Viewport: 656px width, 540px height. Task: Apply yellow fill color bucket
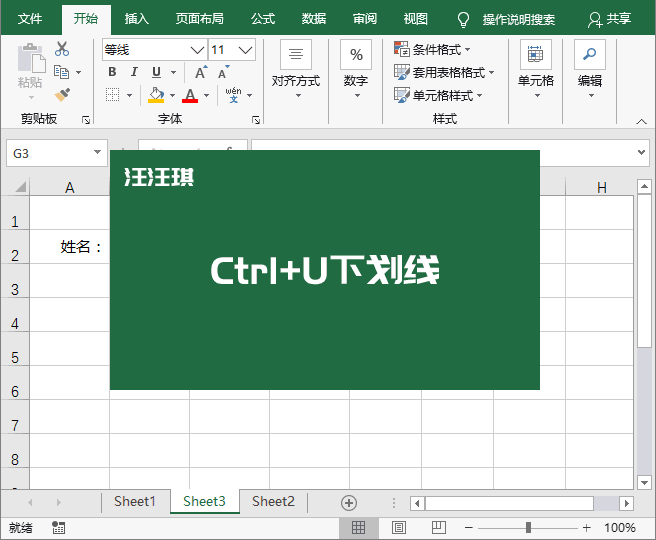click(156, 95)
